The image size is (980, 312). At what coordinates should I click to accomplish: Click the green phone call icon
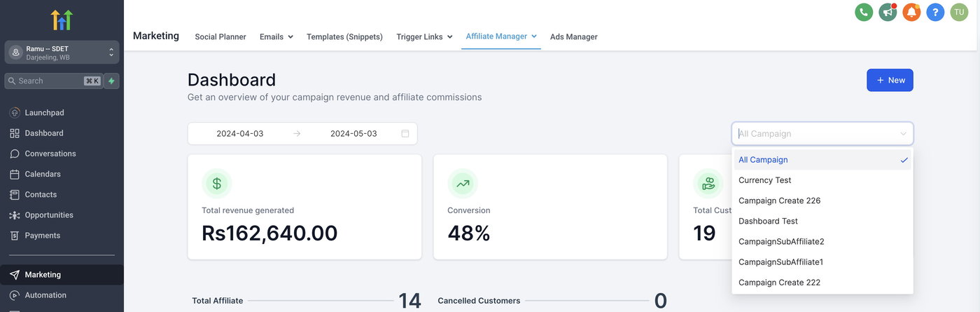[x=864, y=12]
